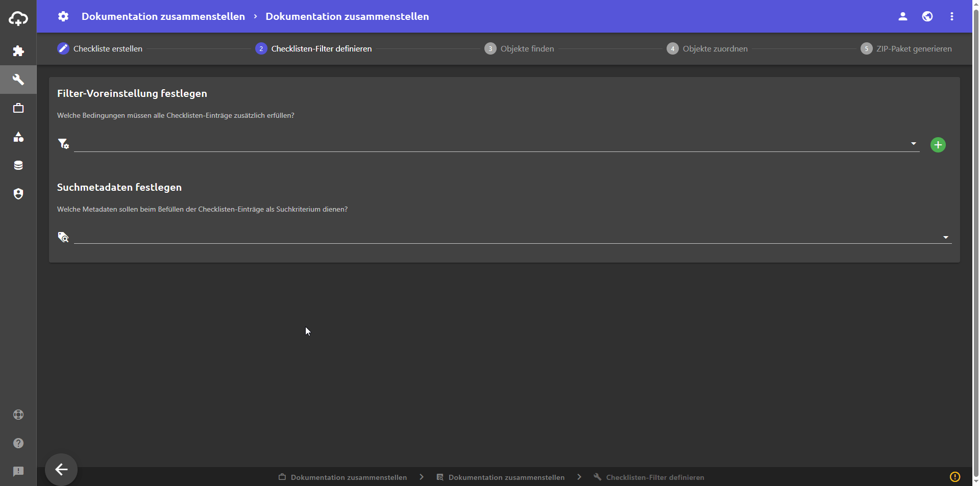Select the Objekte finden step
Viewport: 980px width, 486px height.
click(519, 49)
